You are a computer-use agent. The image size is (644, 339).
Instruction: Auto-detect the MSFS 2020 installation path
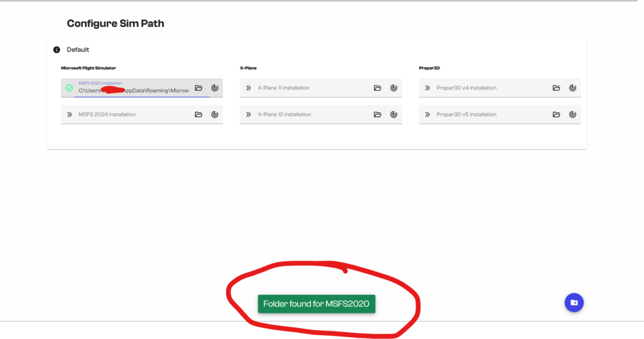(x=215, y=88)
